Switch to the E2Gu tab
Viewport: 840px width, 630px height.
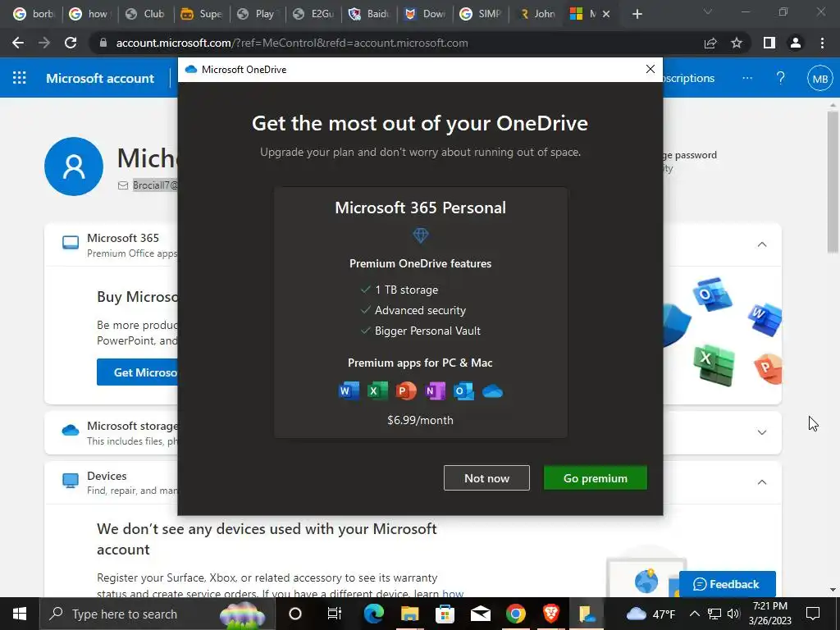pos(314,14)
